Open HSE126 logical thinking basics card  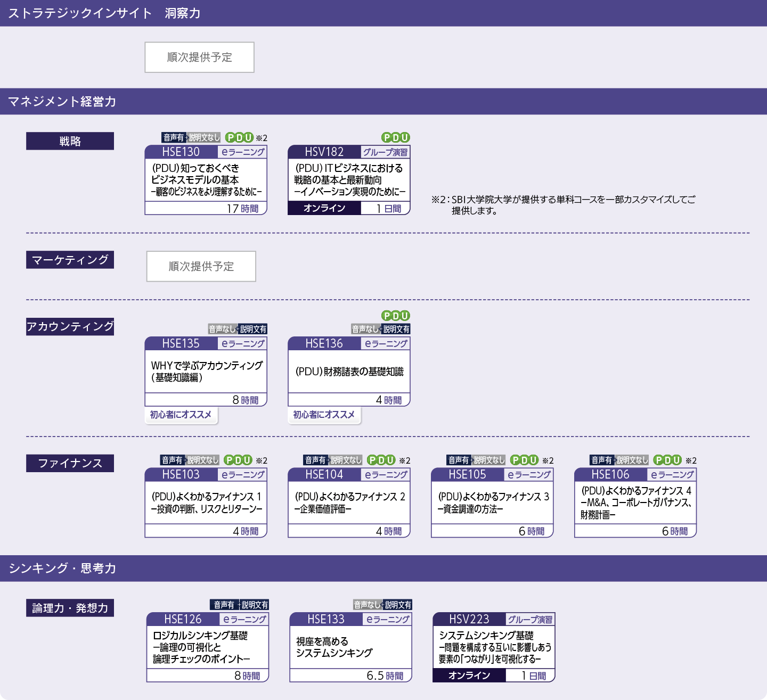pyautogui.click(x=208, y=647)
